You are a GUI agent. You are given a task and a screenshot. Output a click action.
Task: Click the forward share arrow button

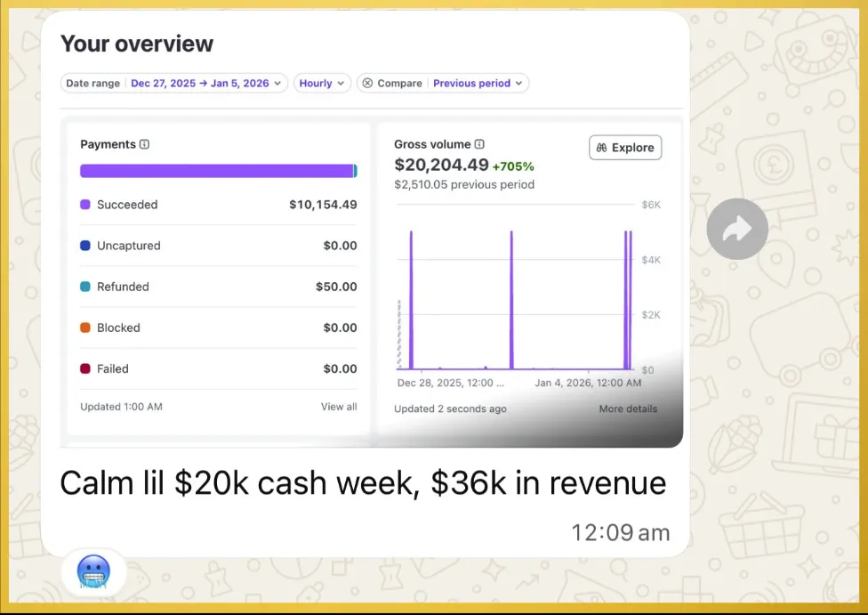point(736,229)
